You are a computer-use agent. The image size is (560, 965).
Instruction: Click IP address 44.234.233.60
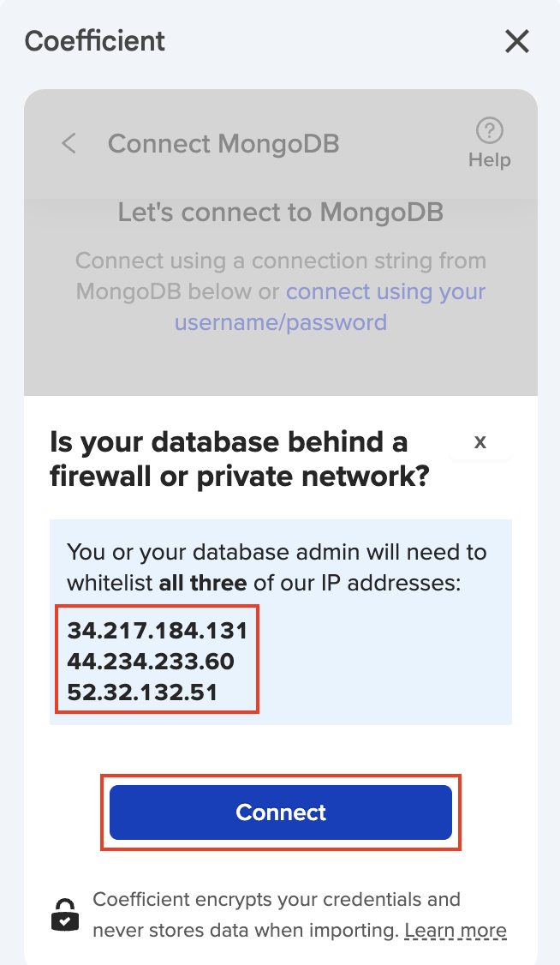click(x=151, y=661)
